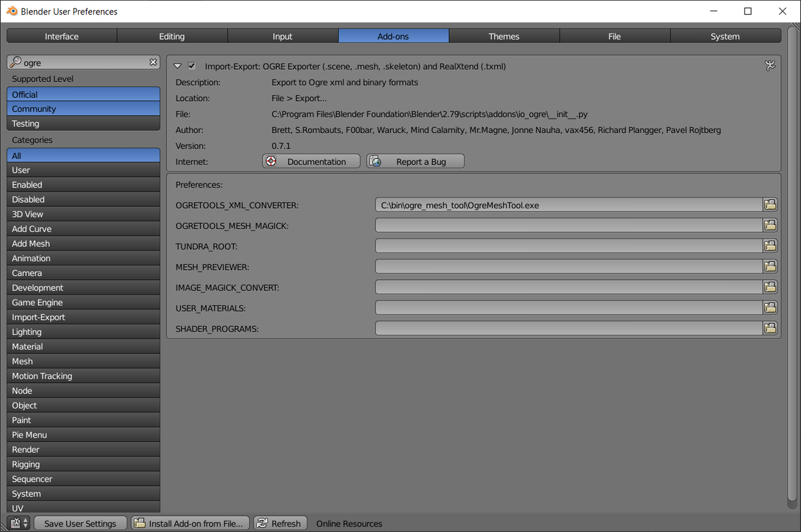Browse folder for TUNDRA_ROOT path

[x=770, y=246]
